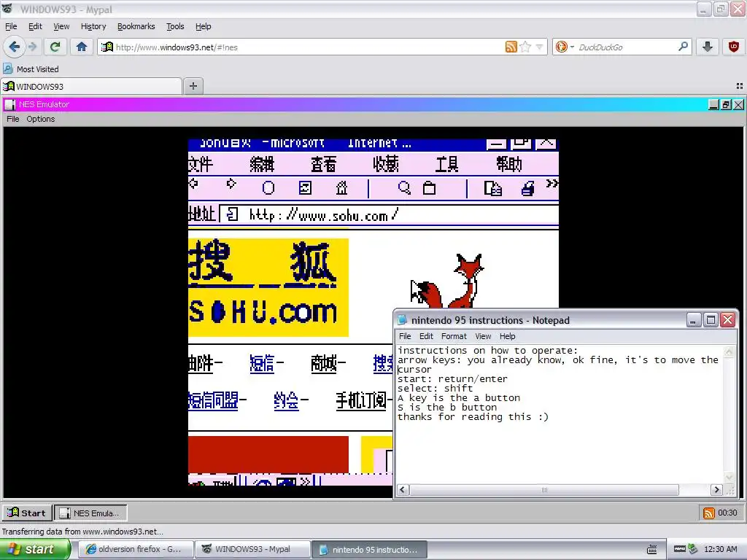Click the 'start: return/enter' line in Notepad
Screen dimensions: 747x560
(452, 378)
